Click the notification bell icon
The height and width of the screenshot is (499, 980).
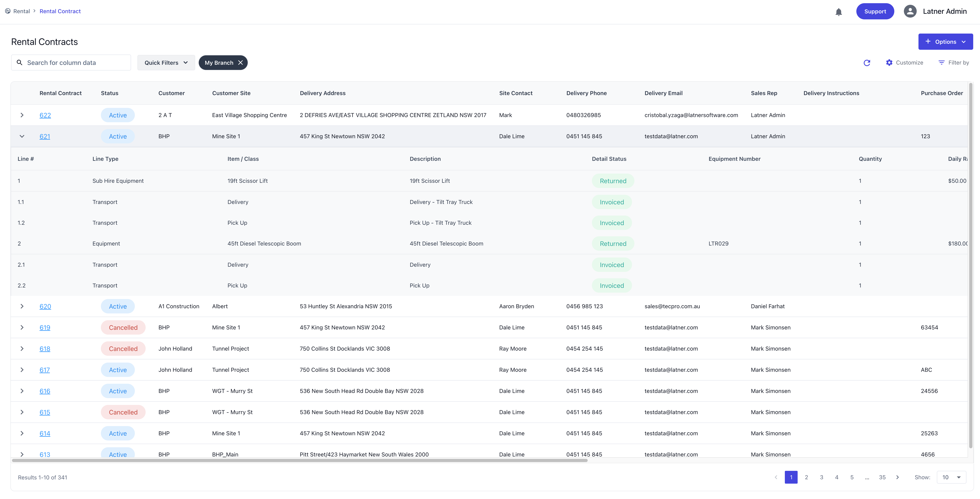pos(839,12)
